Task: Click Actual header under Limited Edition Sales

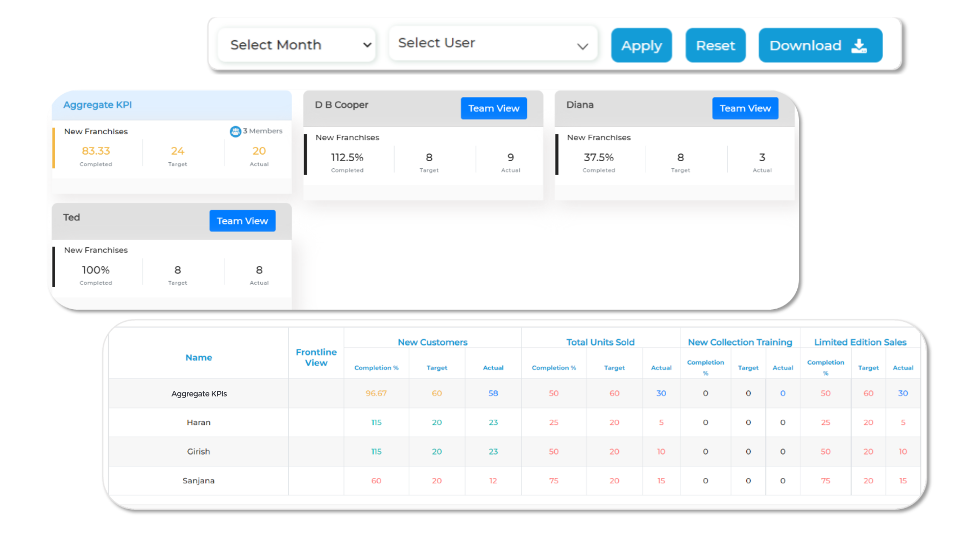Action: pos(903,368)
